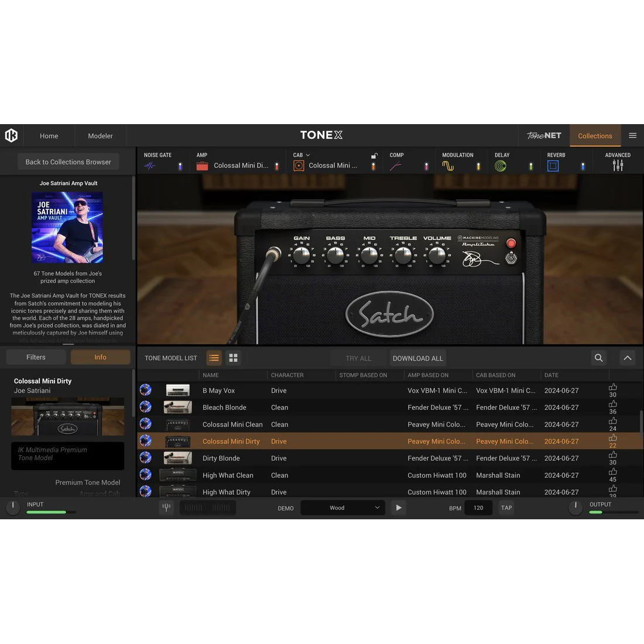Screen dimensions: 644x644
Task: Like the Colossal Mini Clean tone model
Action: [613, 421]
